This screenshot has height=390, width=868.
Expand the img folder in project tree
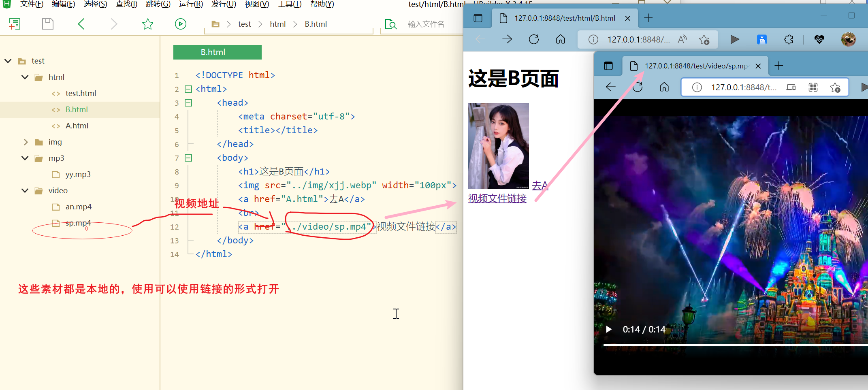click(x=26, y=142)
